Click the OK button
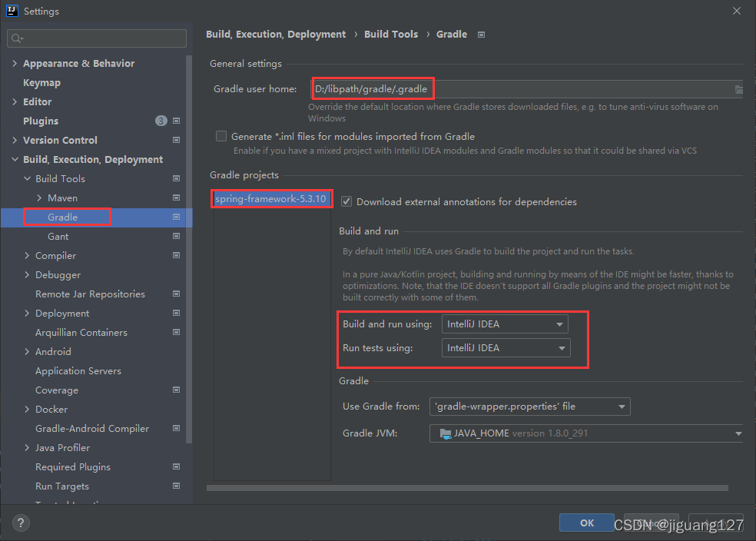 click(x=586, y=523)
